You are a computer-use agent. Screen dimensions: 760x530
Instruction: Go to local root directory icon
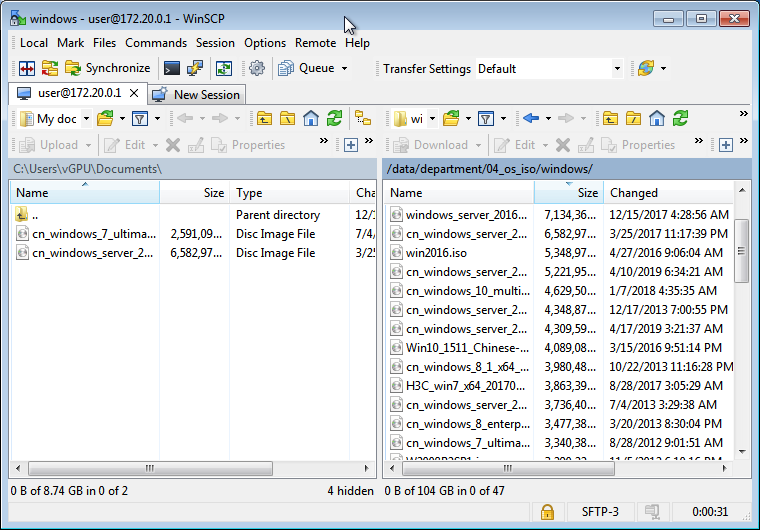pos(287,119)
